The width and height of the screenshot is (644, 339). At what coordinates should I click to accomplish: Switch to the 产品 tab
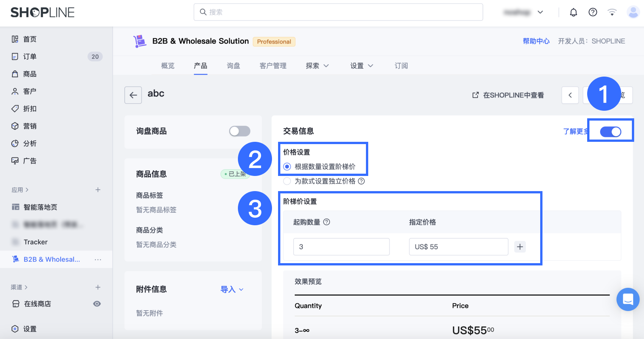point(201,66)
